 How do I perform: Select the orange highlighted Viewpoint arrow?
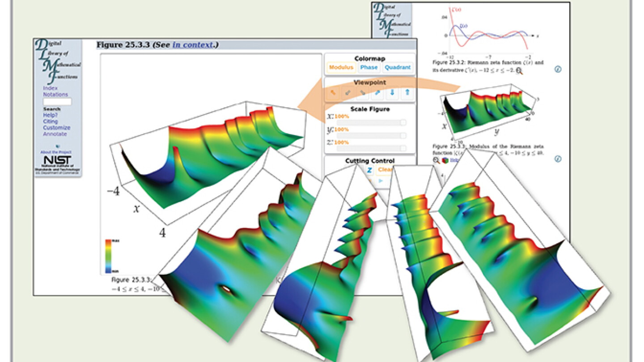[333, 93]
